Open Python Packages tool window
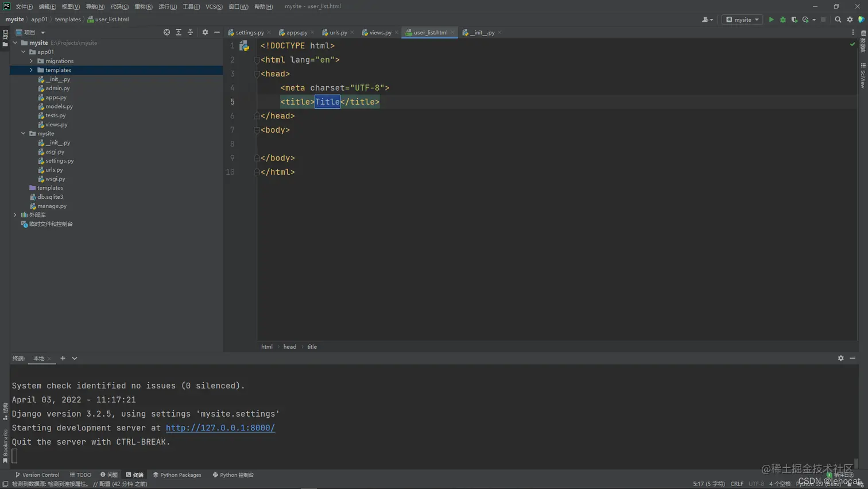Screen dimensions: 868x489 (177, 475)
